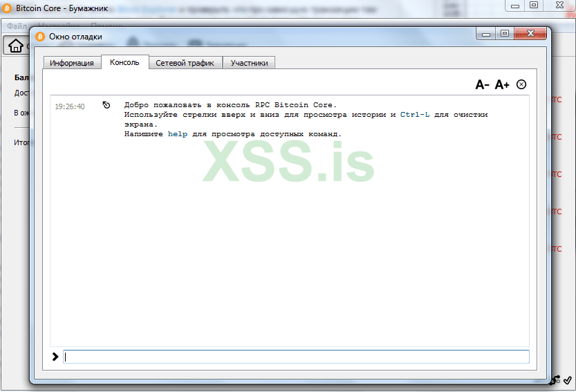
Task: Select the Консоль tab
Action: [125, 62]
